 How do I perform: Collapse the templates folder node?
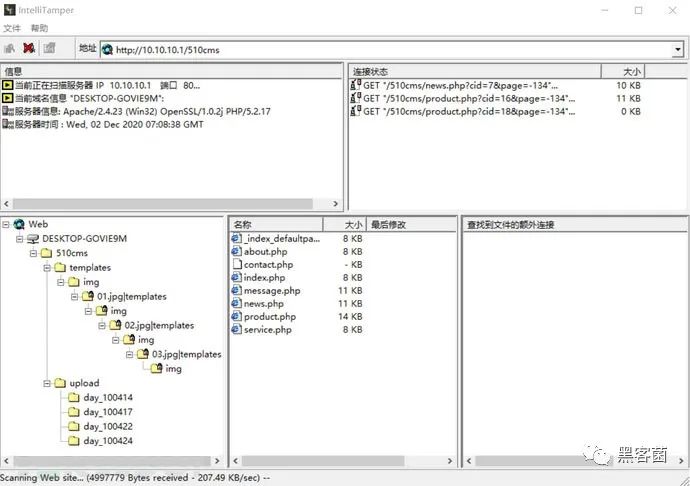coord(47,268)
